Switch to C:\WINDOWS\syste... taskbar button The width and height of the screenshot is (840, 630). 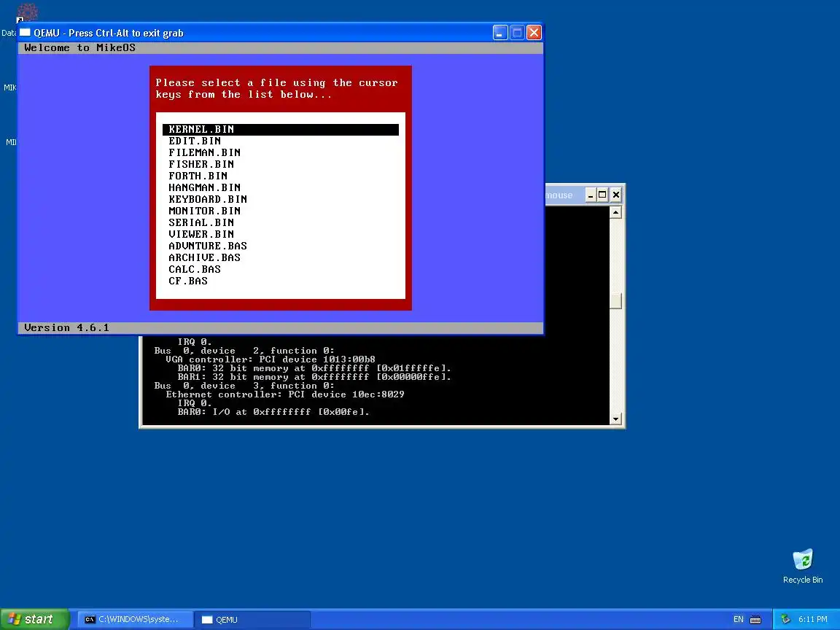point(134,619)
